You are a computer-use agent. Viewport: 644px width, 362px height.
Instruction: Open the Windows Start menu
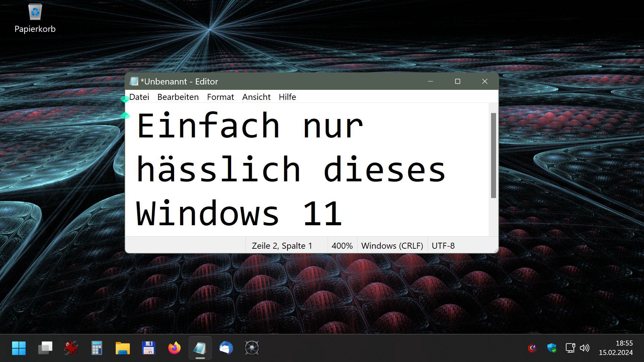[x=19, y=348]
